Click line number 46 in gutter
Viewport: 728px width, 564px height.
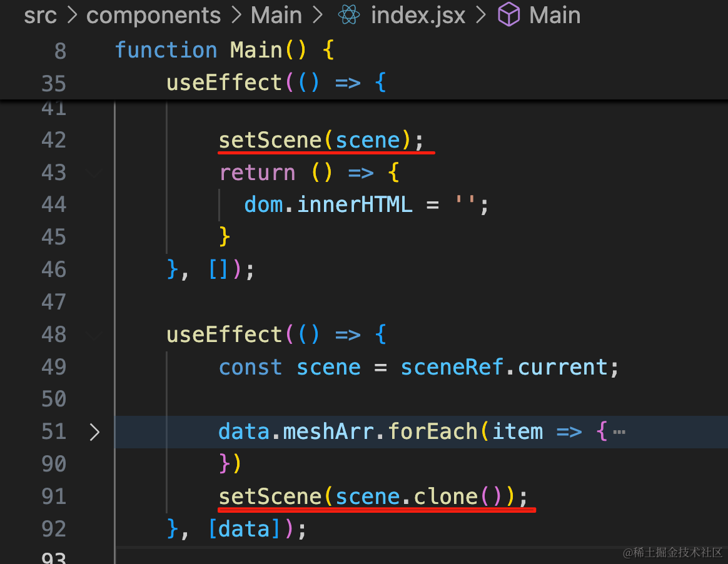click(x=54, y=269)
